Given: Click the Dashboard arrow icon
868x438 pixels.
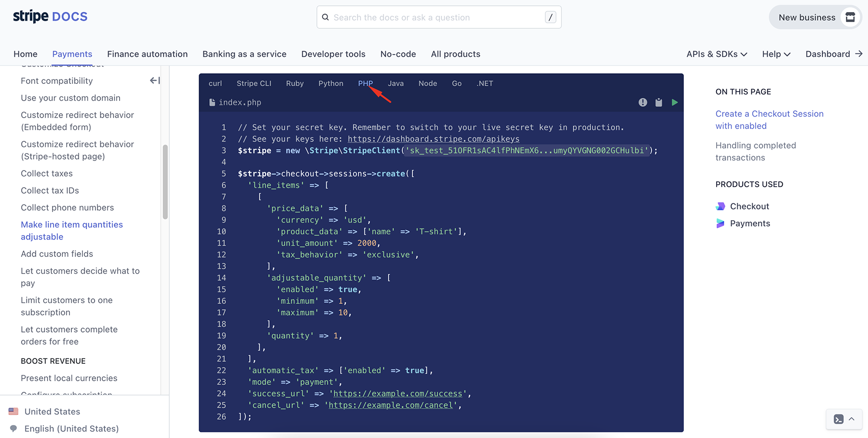Looking at the screenshot, I should pyautogui.click(x=858, y=54).
